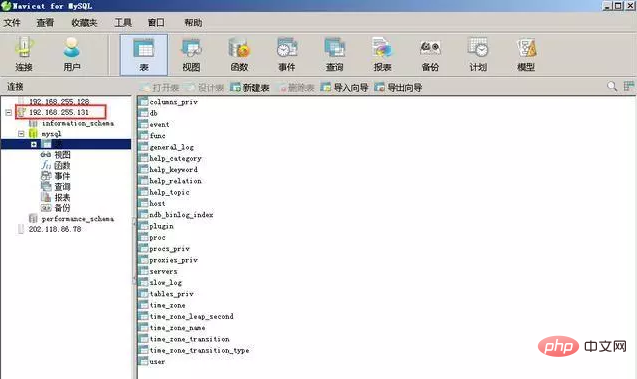Screen dimensions: 637x379
Task: Select connection 202.118.86.78 in tree
Action: [55, 229]
